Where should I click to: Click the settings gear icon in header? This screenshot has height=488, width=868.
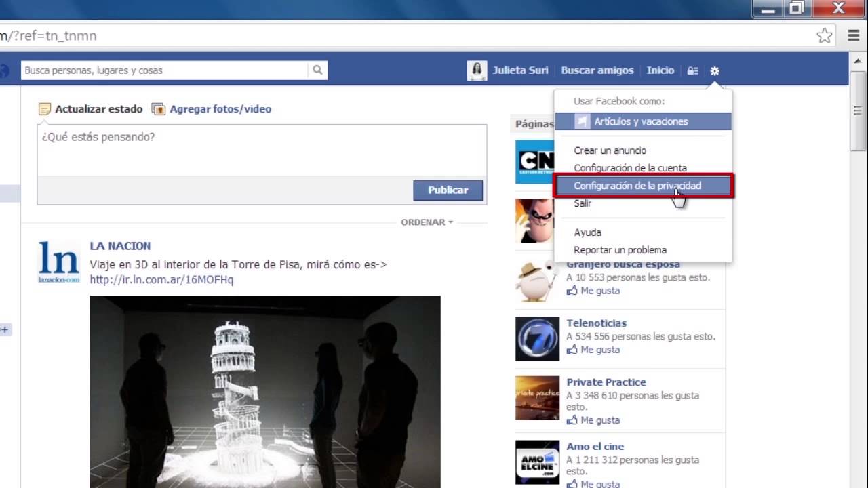715,70
